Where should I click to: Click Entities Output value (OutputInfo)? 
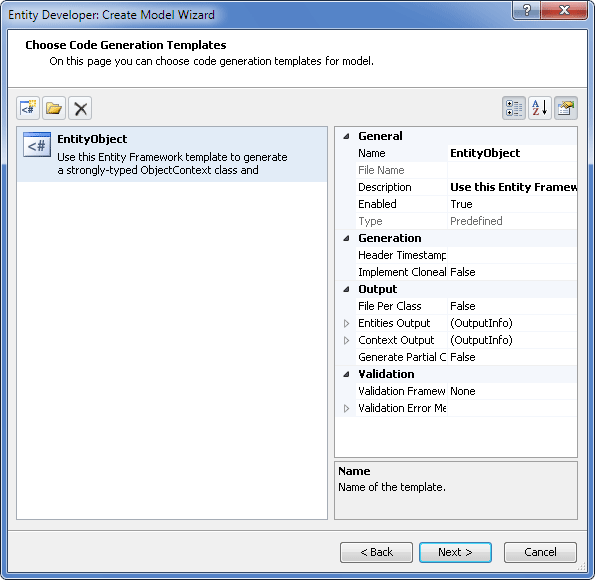tap(512, 323)
